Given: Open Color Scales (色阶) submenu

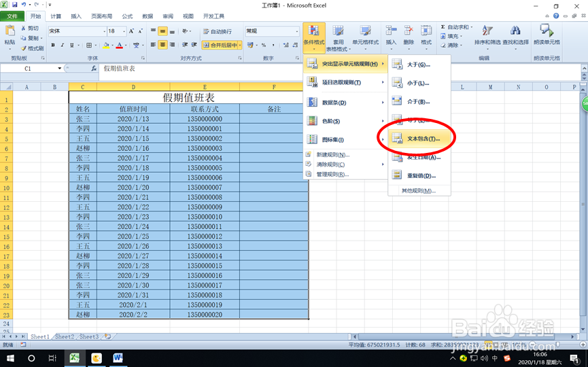Looking at the screenshot, I should 345,121.
